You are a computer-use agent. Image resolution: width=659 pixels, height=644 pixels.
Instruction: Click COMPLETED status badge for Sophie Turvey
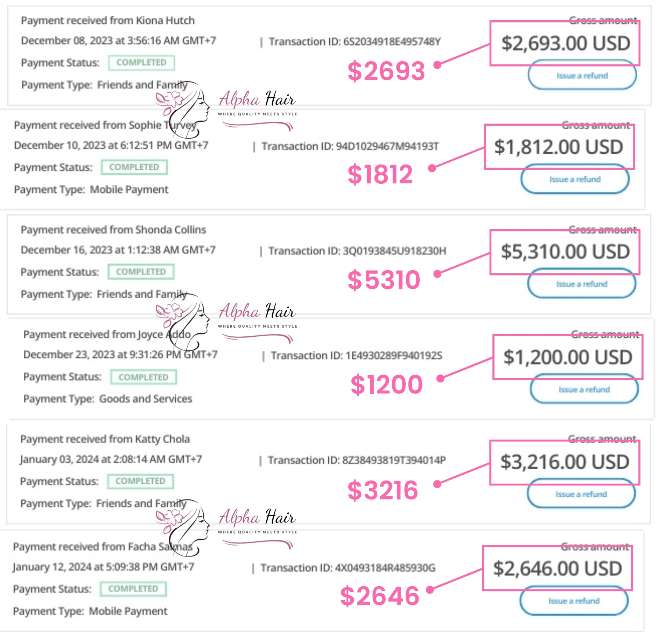point(134,167)
